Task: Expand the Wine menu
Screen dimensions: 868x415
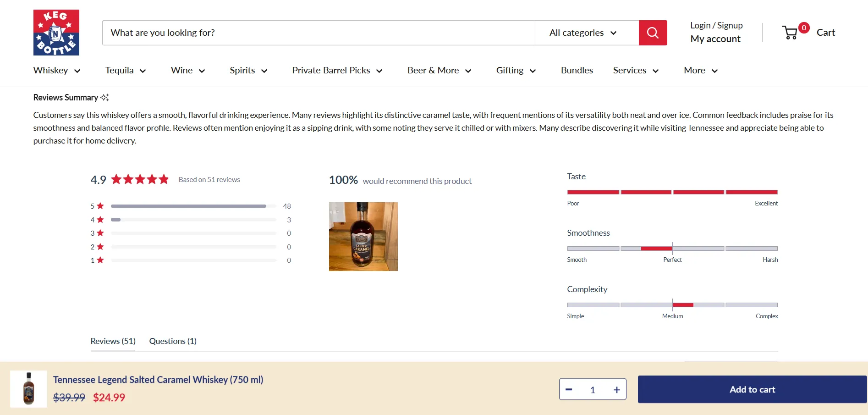Action: (x=188, y=70)
